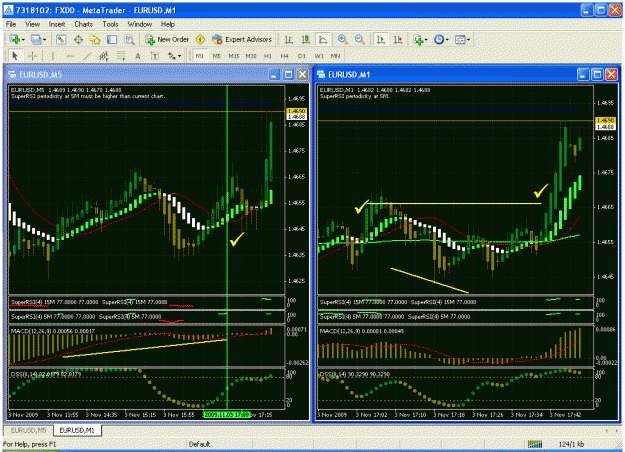Open the Charts menu
The image size is (625, 452).
[83, 24]
